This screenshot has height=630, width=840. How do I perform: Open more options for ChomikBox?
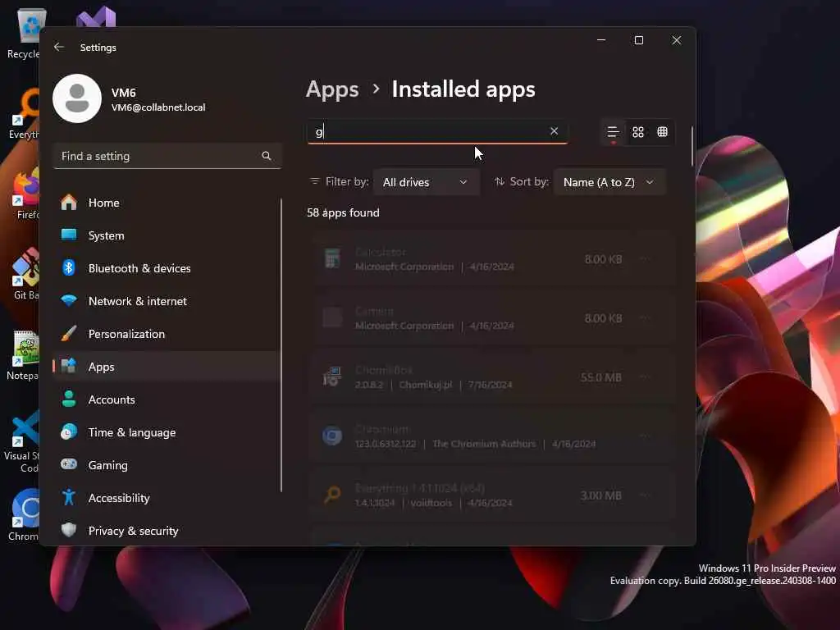click(x=645, y=377)
